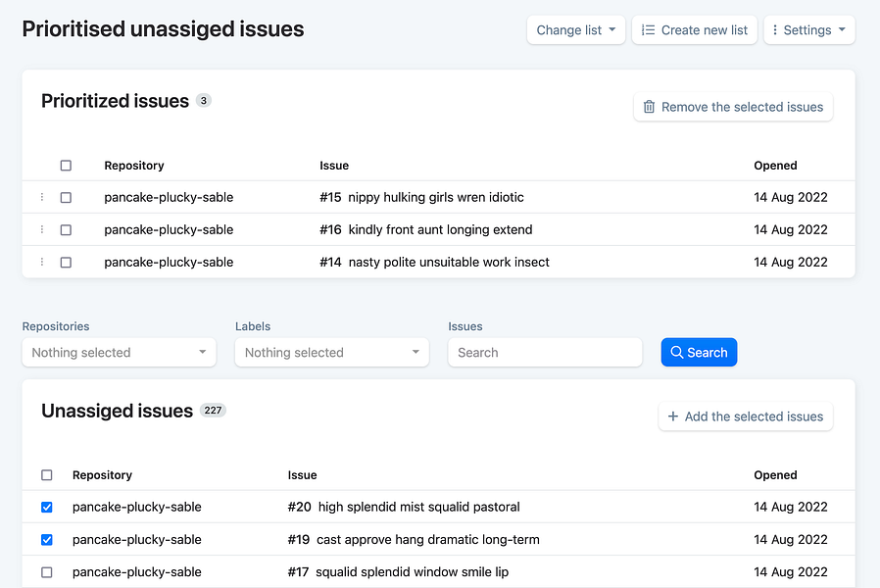This screenshot has height=588, width=880.
Task: Tick the checkbox for issue #17
Action: tap(47, 571)
